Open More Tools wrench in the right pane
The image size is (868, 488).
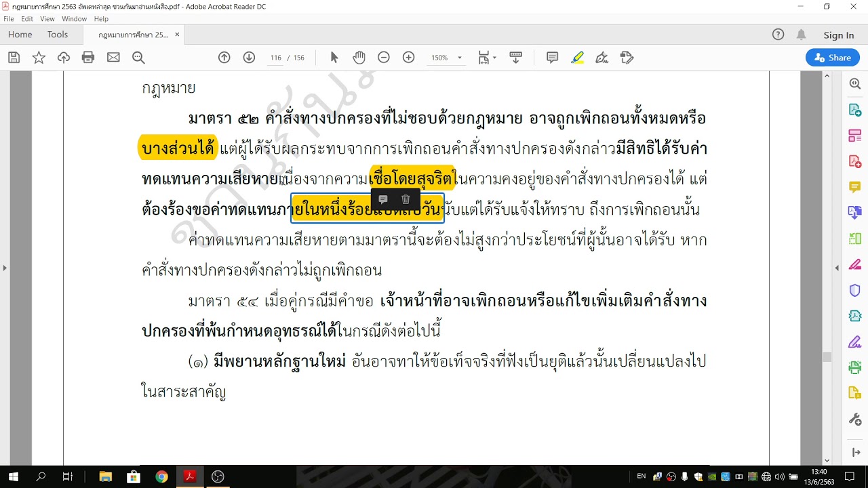[x=855, y=419]
